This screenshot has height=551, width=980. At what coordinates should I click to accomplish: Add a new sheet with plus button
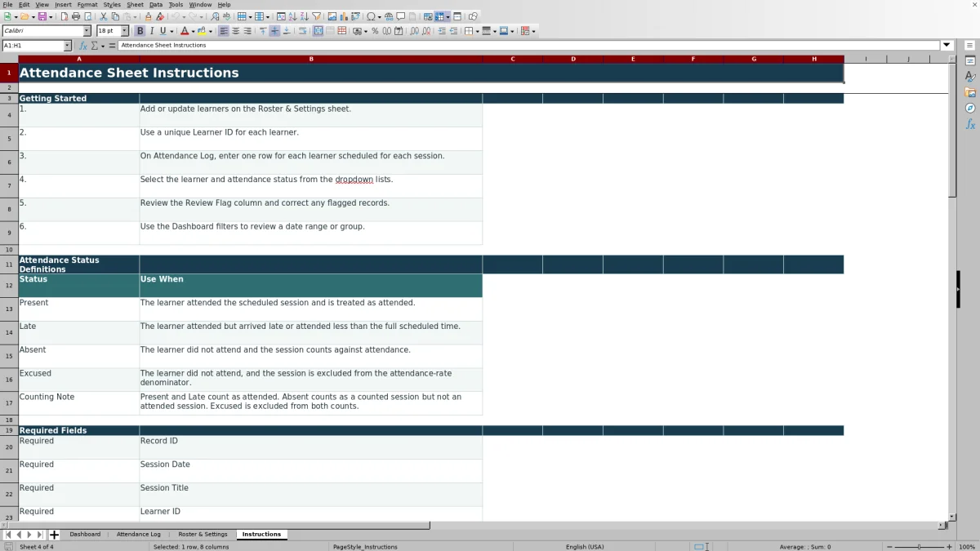coord(54,535)
